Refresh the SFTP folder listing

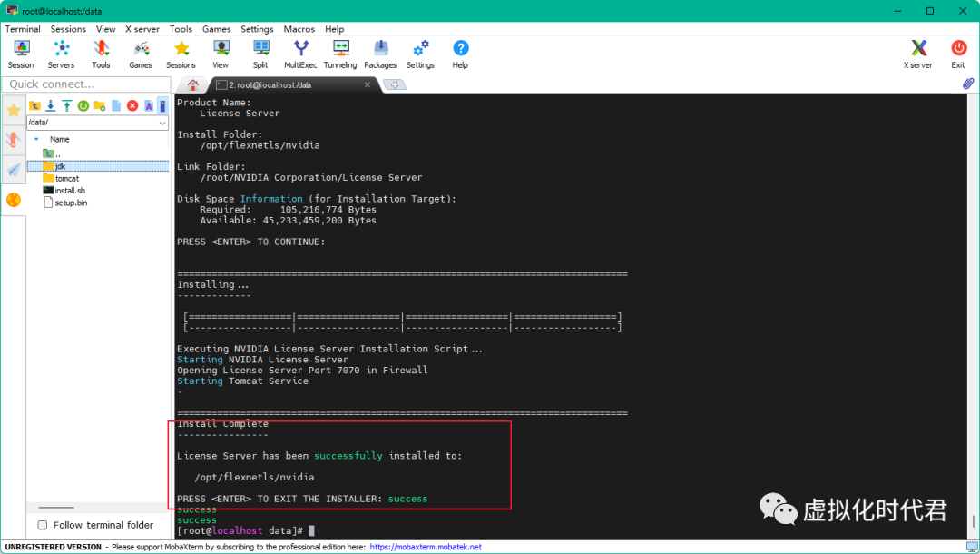pos(83,106)
